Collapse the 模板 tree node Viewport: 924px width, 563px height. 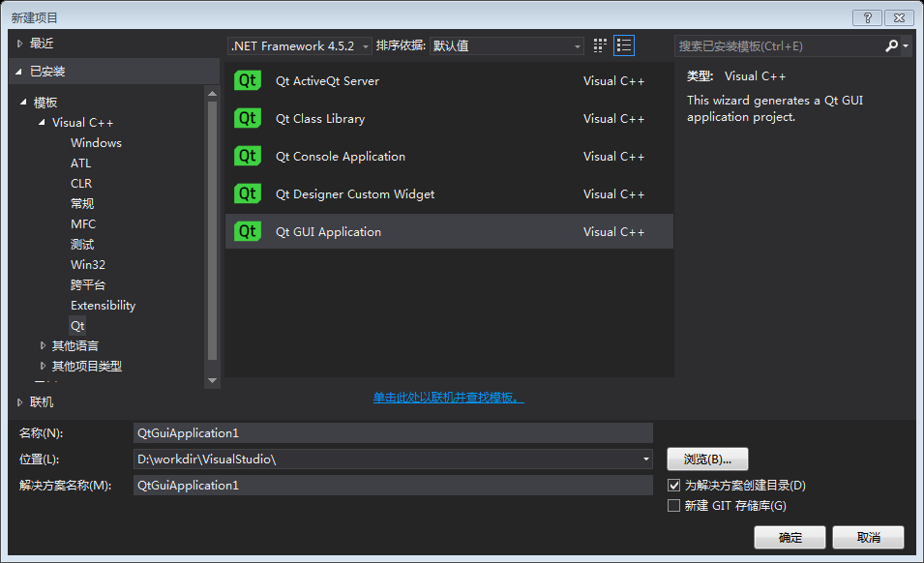pyautogui.click(x=23, y=103)
